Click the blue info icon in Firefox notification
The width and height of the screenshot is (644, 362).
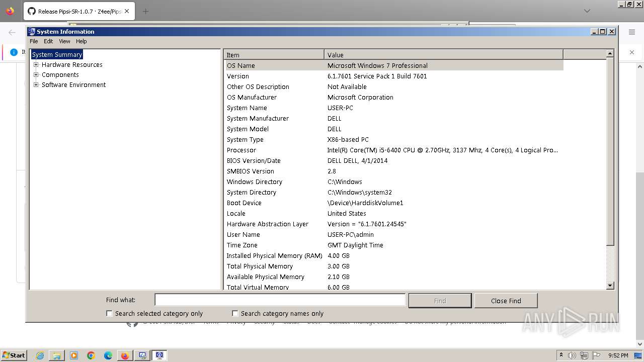[14, 52]
